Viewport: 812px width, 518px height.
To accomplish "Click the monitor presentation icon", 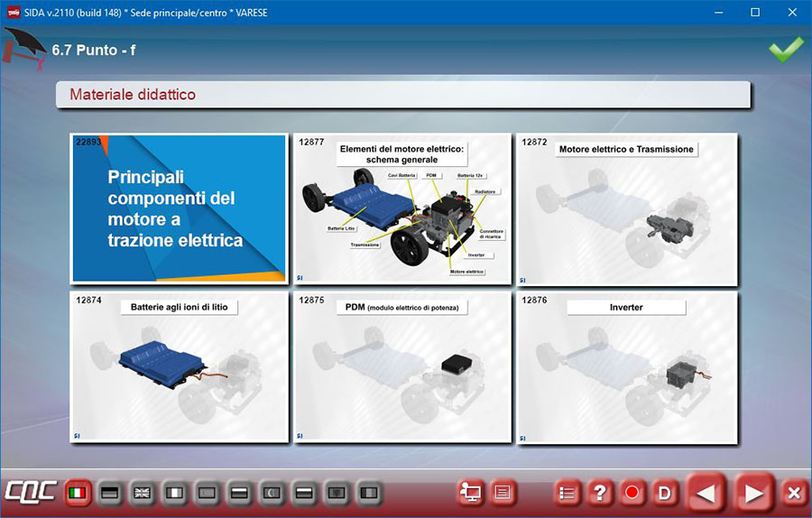I will pyautogui.click(x=470, y=493).
